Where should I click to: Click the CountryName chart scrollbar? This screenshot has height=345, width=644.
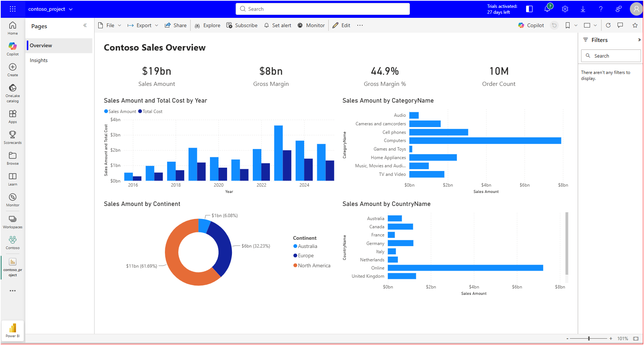[567, 244]
